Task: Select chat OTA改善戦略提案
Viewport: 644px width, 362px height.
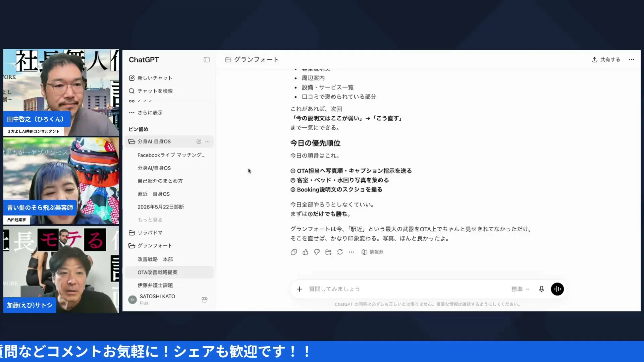Action: coord(169,272)
